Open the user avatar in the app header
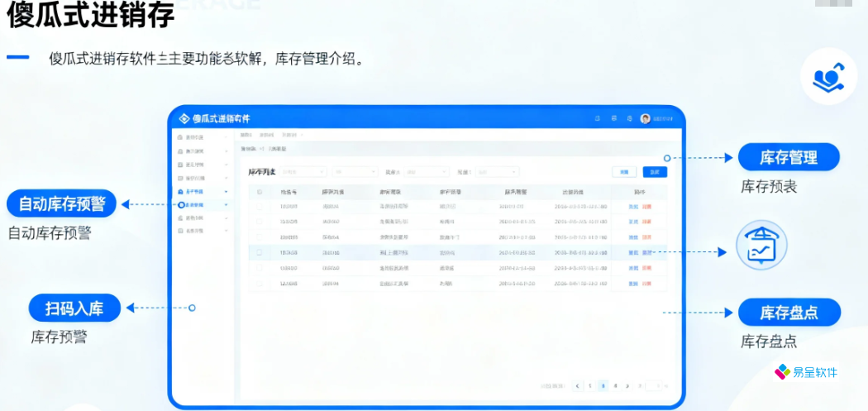868x411 pixels. click(x=645, y=118)
